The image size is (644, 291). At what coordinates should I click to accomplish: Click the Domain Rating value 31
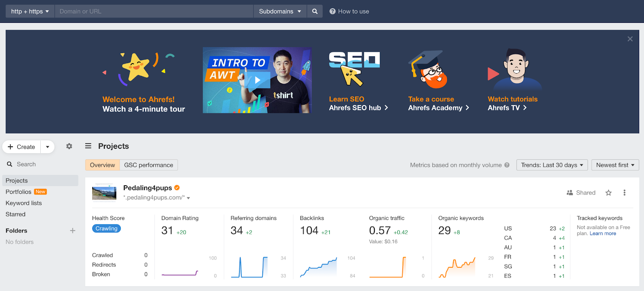167,230
